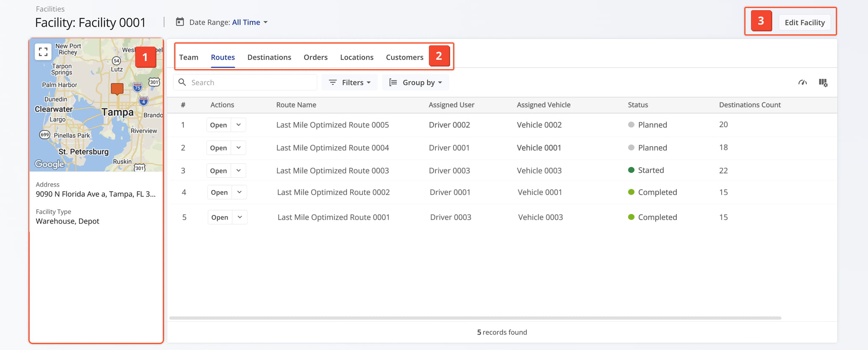Click the Filters funnel lines icon
The height and width of the screenshot is (350, 868).
tap(333, 82)
